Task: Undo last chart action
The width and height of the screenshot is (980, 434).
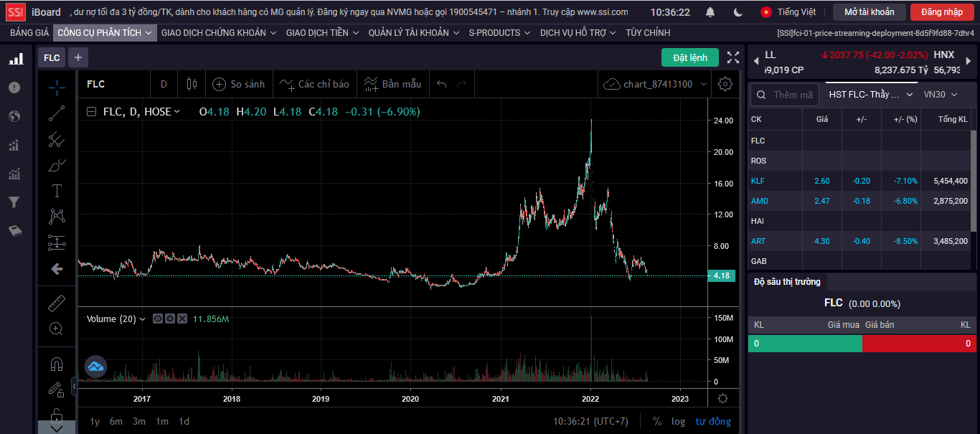Action: tap(442, 84)
